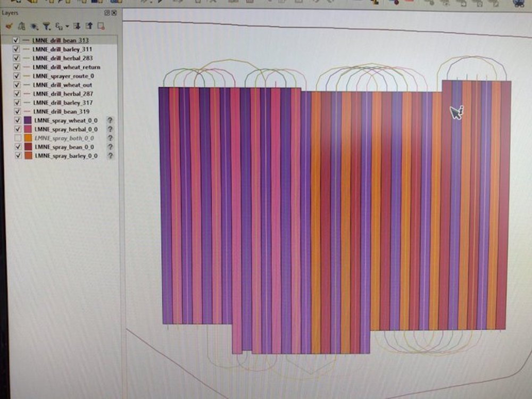Screen dimensions: 532x399
Task: Click the Manage Map Themes eye icon
Action: (34, 26)
